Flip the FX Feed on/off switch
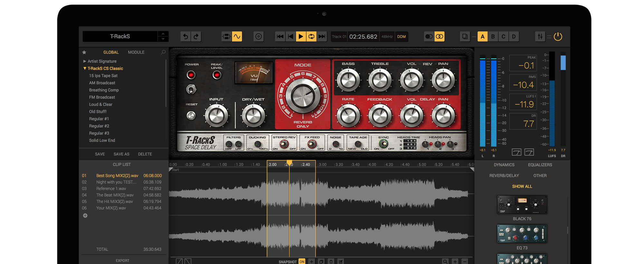The width and height of the screenshot is (644, 264). click(312, 144)
